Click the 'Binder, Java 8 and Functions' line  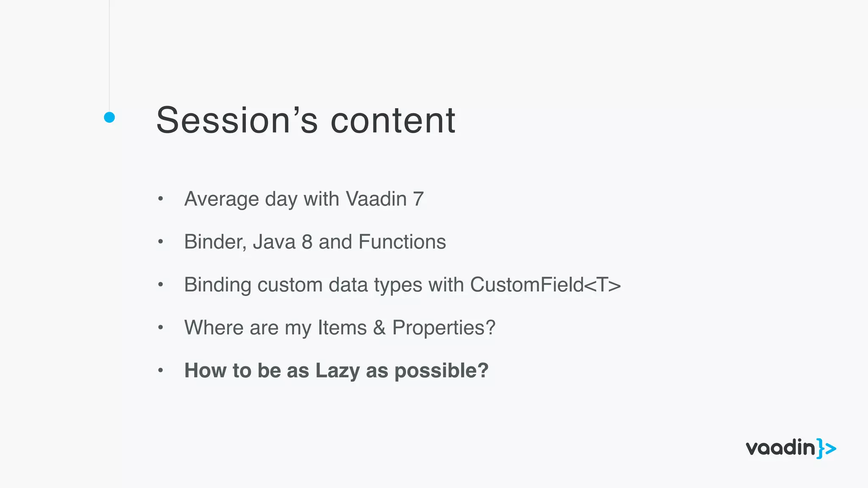click(x=315, y=242)
